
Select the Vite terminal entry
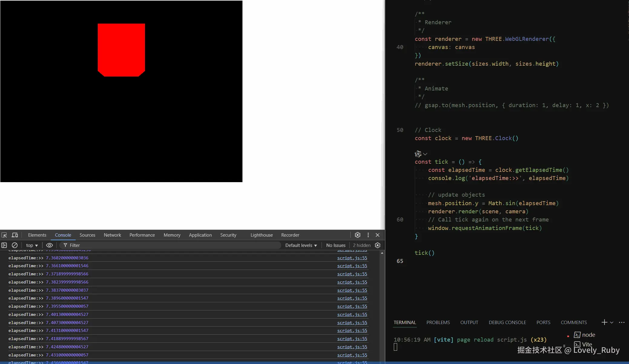587,344
